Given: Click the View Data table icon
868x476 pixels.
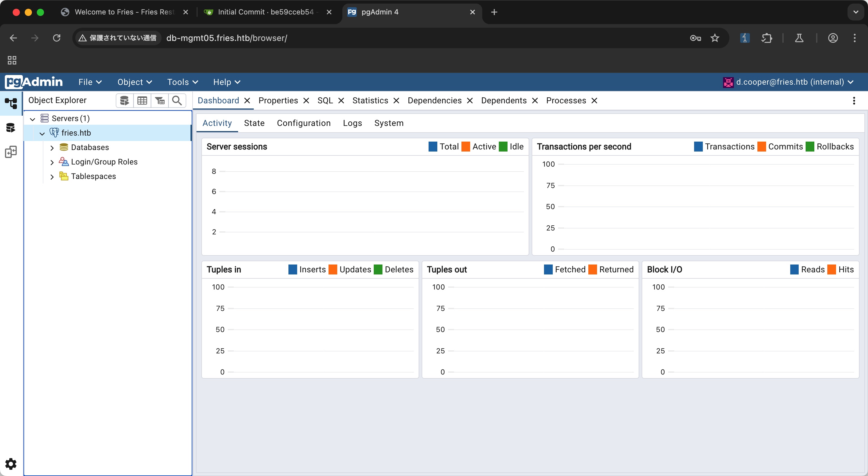Looking at the screenshot, I should pyautogui.click(x=142, y=100).
